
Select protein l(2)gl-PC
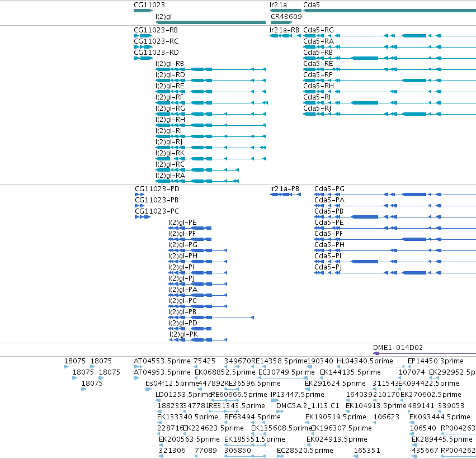pyautogui.click(x=197, y=306)
